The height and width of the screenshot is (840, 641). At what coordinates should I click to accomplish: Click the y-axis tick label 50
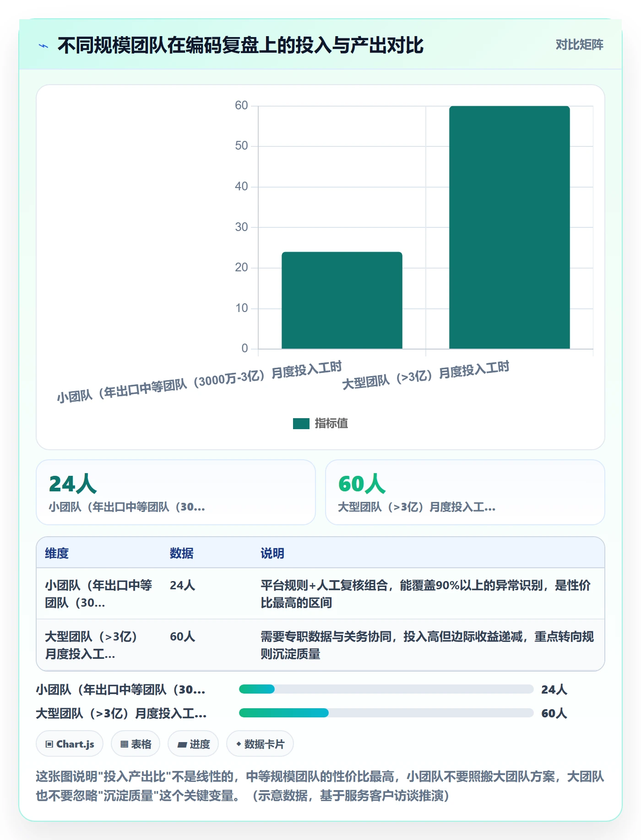click(241, 146)
